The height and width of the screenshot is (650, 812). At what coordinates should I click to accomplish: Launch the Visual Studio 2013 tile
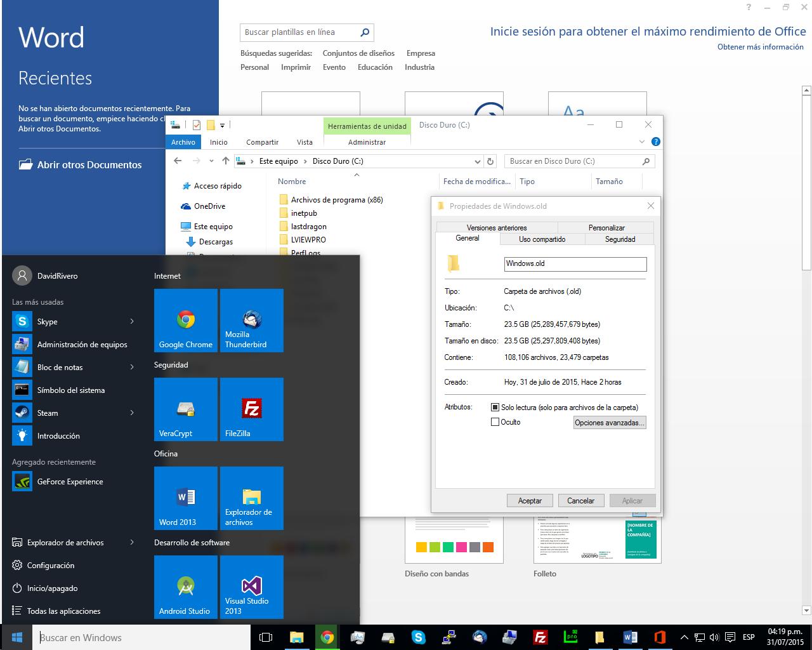[x=252, y=587]
